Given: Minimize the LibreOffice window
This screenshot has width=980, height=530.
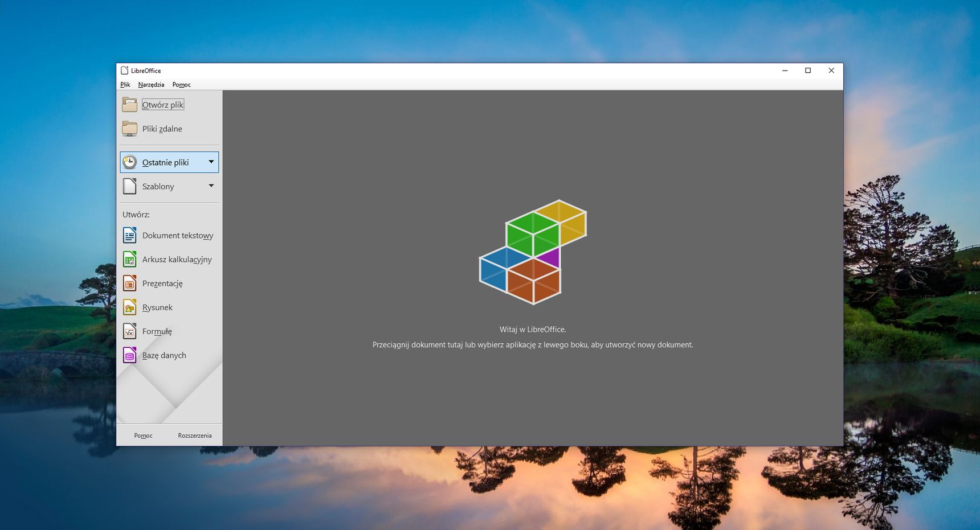Looking at the screenshot, I should [785, 71].
